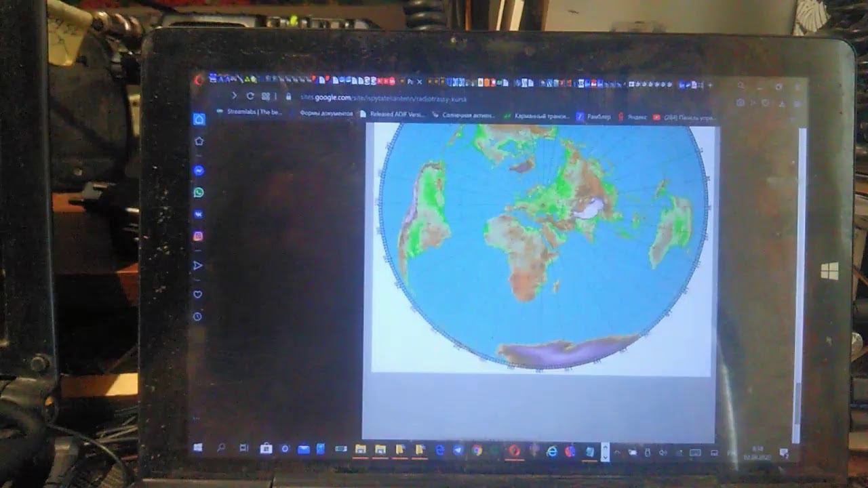The width and height of the screenshot is (868, 488).
Task: Open Facebook Messenger in sidebar
Action: pos(199,171)
